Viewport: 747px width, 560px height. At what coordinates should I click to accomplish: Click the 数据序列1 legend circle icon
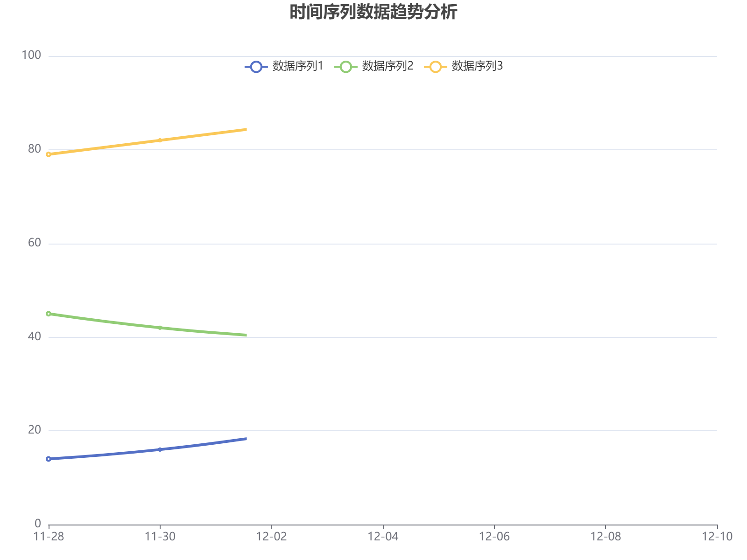tap(256, 66)
